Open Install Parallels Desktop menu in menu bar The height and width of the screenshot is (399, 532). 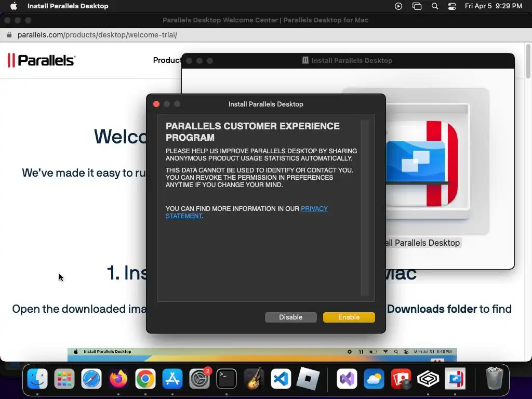pos(68,6)
